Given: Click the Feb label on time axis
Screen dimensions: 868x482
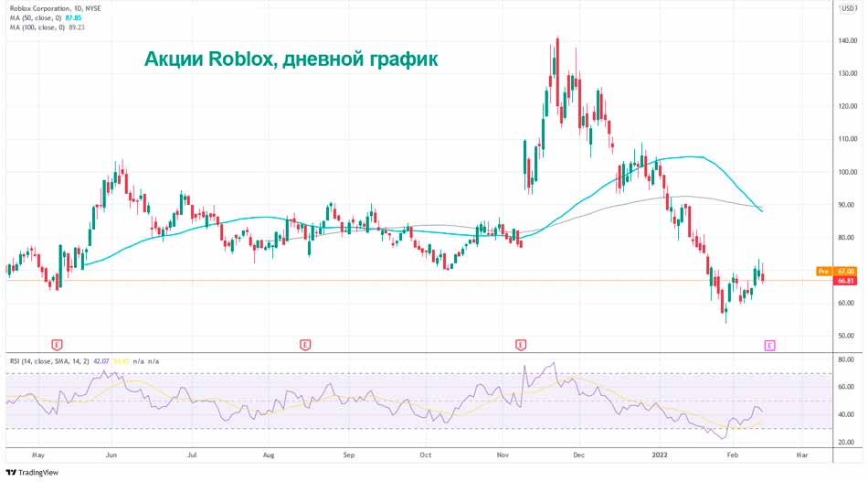Looking at the screenshot, I should [731, 454].
